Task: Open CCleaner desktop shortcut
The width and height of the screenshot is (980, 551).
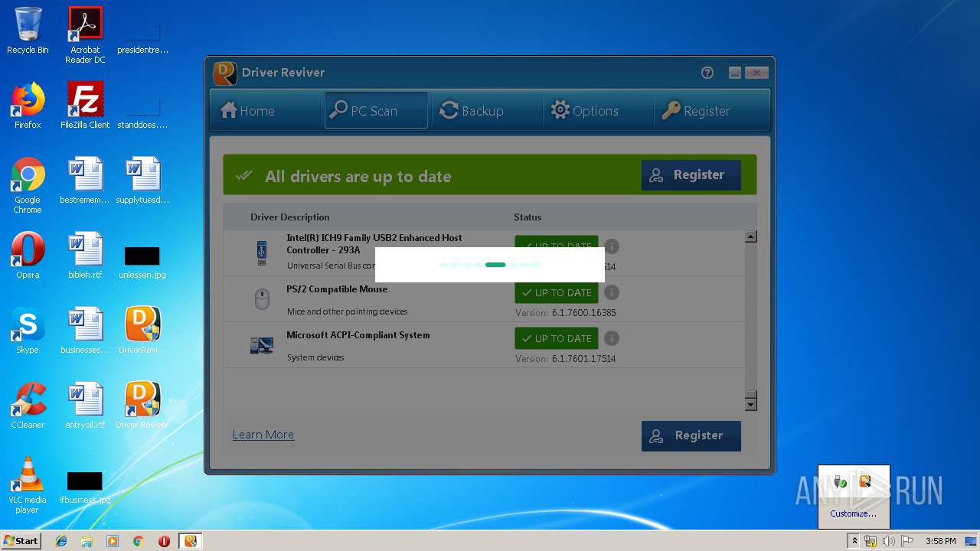Action: [x=28, y=406]
